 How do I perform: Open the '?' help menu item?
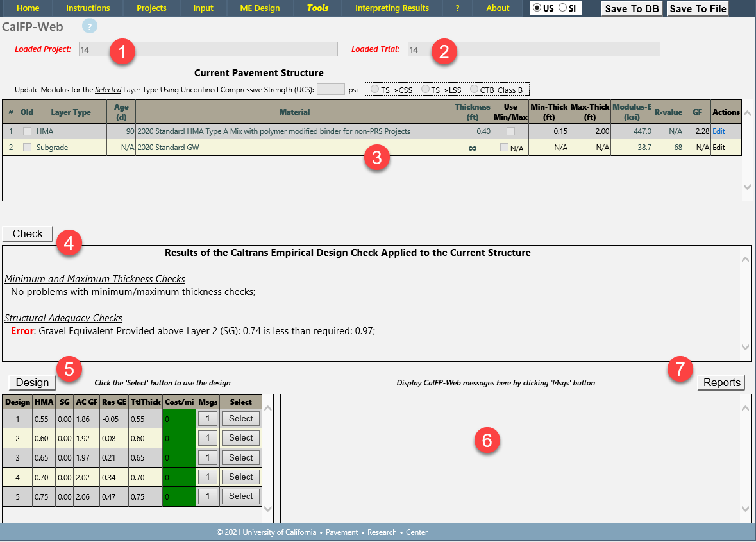457,8
